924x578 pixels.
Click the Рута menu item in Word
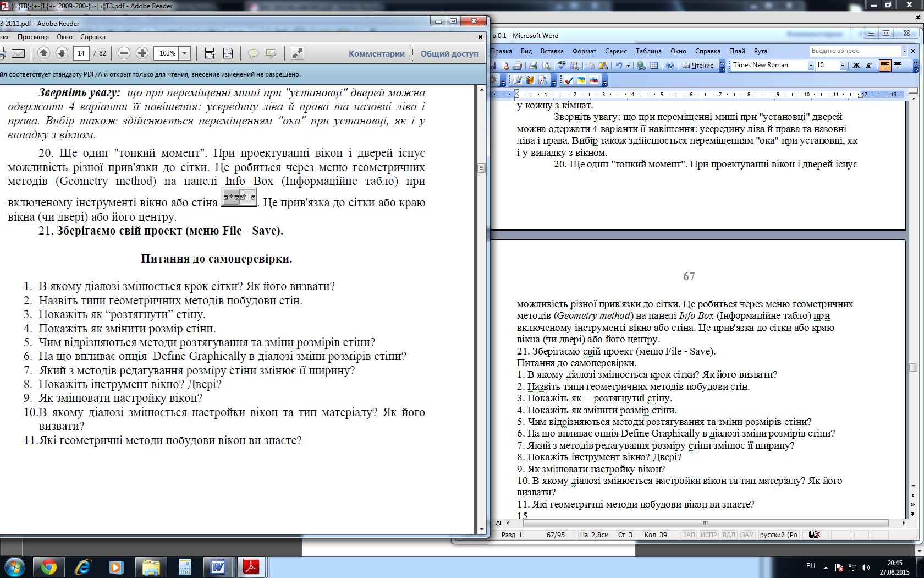pos(761,51)
